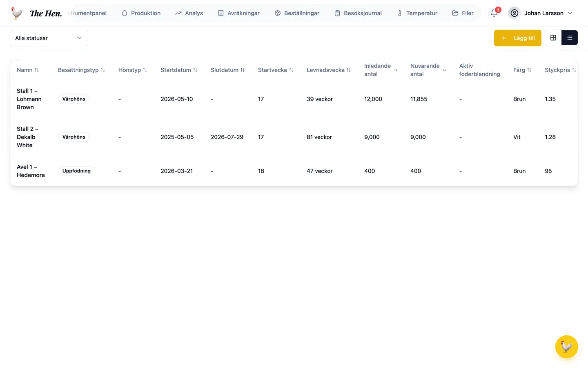Open Stall 1 – Lohmann Brown row

(294, 99)
